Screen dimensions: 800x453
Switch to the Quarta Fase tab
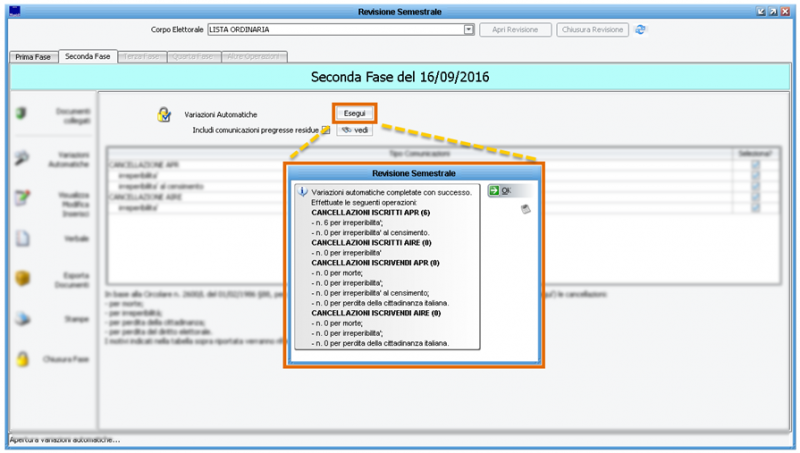[x=193, y=57]
